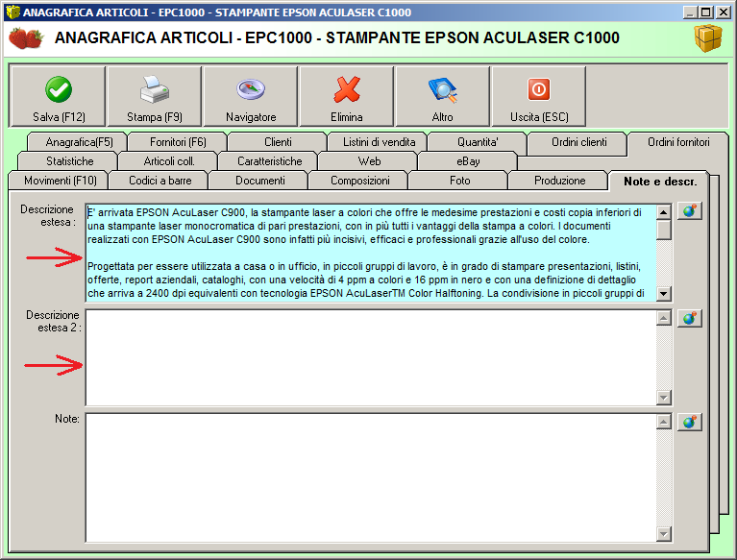The image size is (737, 560).
Task: Open the Altro magnifier button
Action: [442, 97]
